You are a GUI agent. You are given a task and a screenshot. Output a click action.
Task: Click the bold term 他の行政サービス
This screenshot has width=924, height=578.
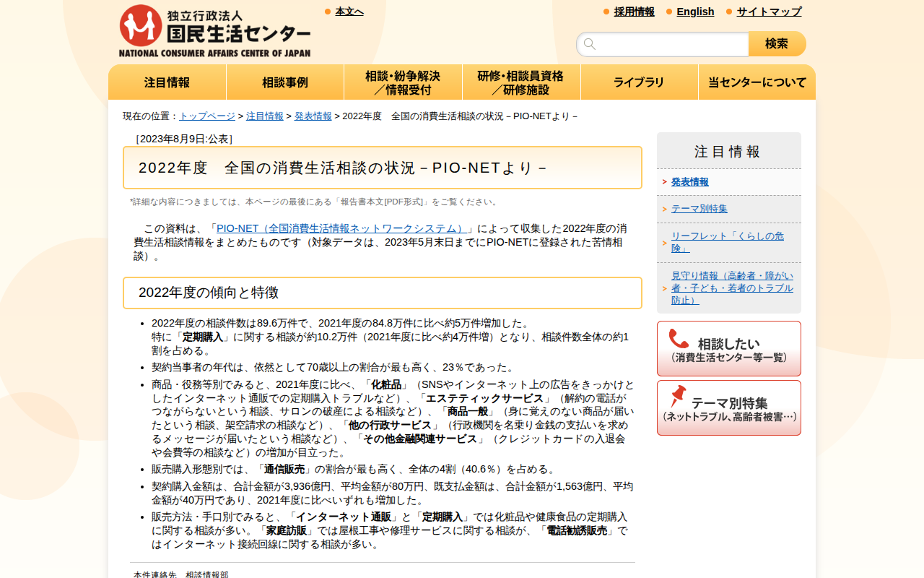pos(390,426)
